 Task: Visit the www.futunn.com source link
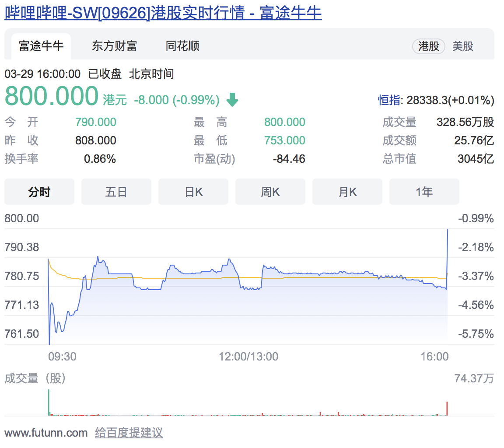pos(46,433)
